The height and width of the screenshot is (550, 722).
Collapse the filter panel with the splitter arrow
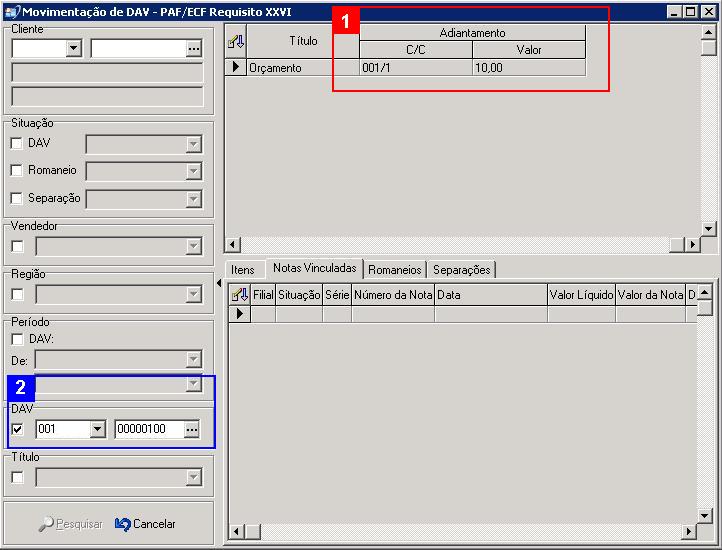[219, 283]
